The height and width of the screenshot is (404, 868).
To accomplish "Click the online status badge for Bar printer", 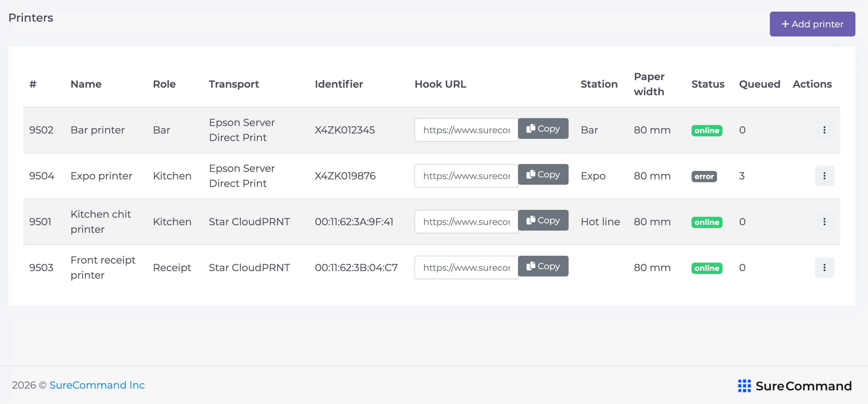I will 707,131.
